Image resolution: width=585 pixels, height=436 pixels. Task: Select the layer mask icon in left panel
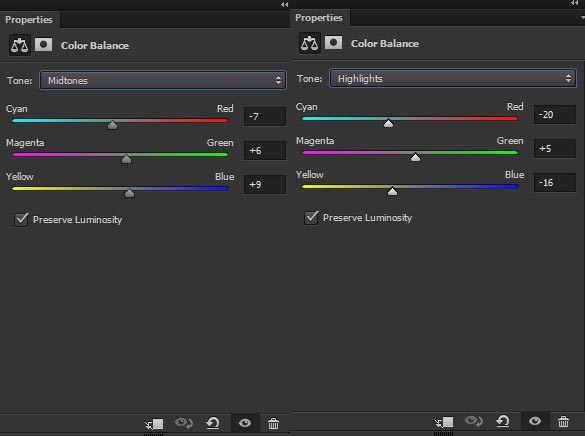[43, 45]
